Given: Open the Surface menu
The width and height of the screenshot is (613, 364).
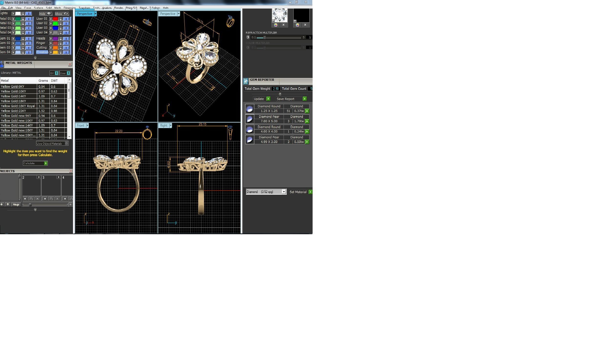Looking at the screenshot, I should pos(38,8).
